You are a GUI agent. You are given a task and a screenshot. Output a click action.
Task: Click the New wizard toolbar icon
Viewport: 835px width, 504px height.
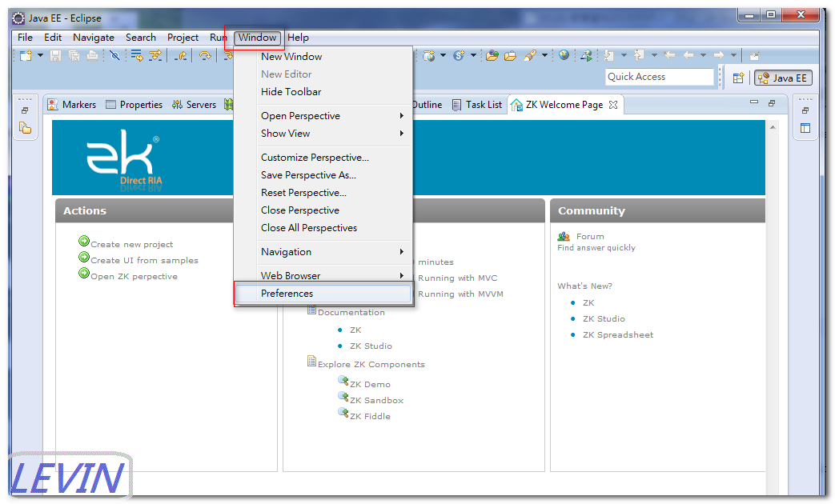[x=26, y=55]
